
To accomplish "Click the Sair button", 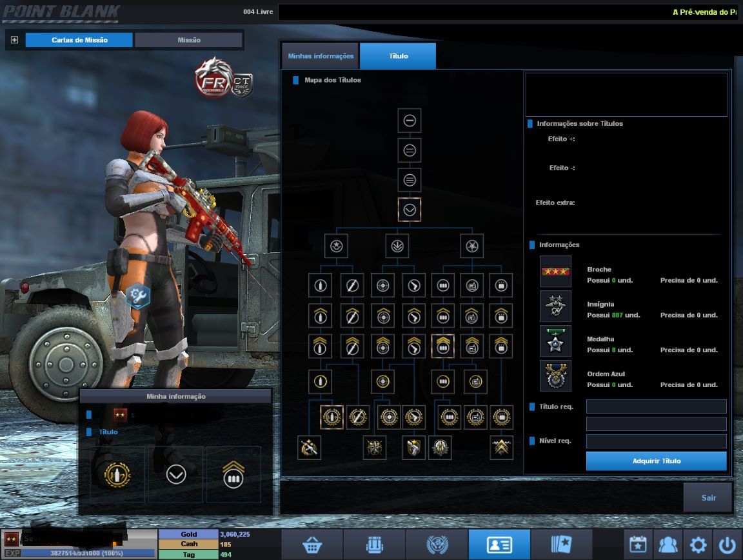I will point(708,497).
